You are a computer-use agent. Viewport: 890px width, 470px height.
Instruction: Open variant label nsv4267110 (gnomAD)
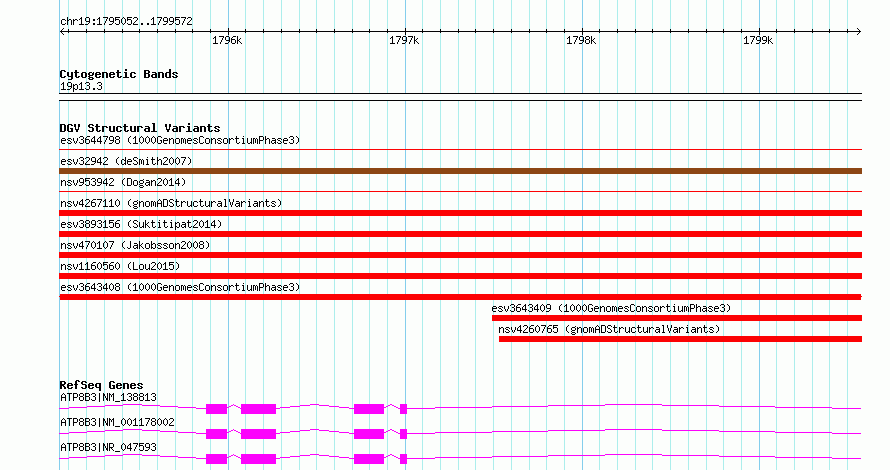click(171, 203)
